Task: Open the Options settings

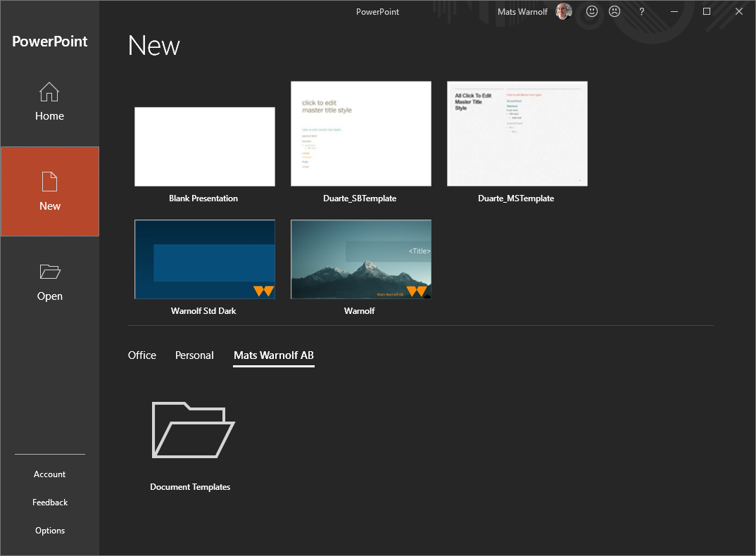Action: (49, 530)
